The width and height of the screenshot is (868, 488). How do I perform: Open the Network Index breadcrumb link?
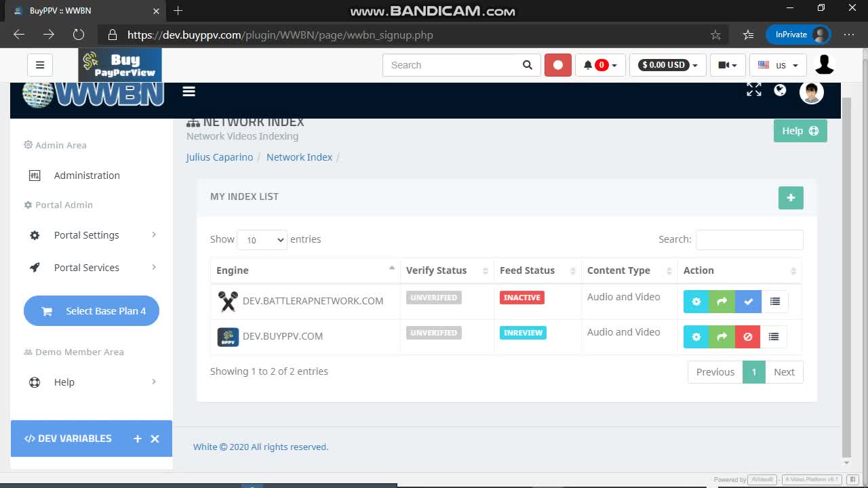click(x=299, y=157)
